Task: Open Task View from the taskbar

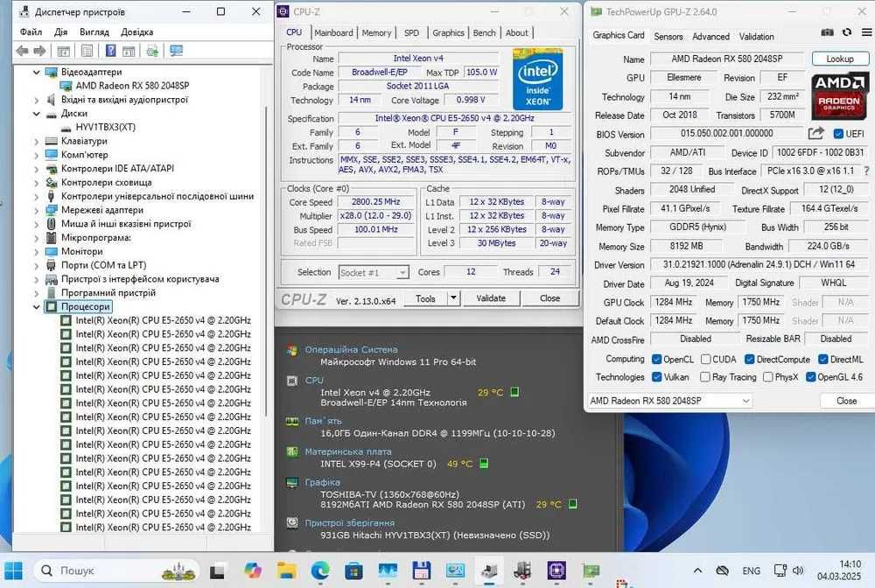Action: [217, 570]
